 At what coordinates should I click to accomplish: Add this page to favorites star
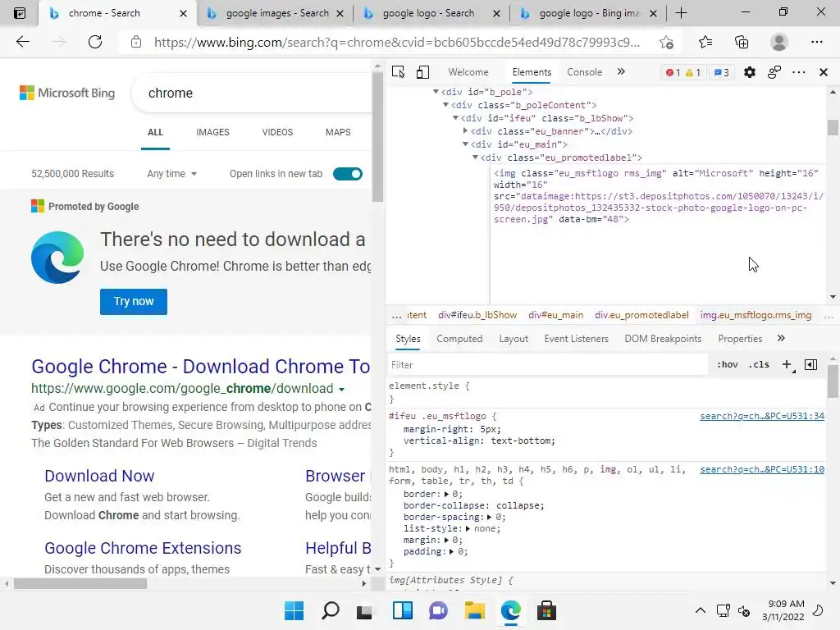tap(666, 42)
